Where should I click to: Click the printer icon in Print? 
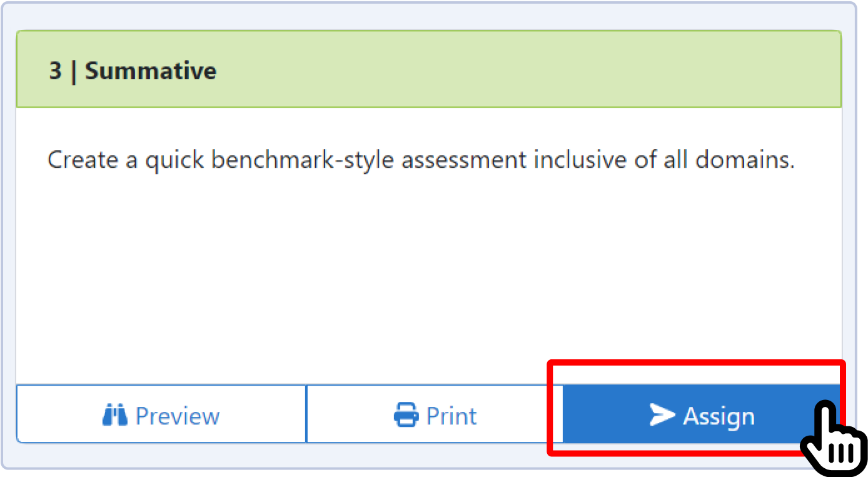coord(406,415)
